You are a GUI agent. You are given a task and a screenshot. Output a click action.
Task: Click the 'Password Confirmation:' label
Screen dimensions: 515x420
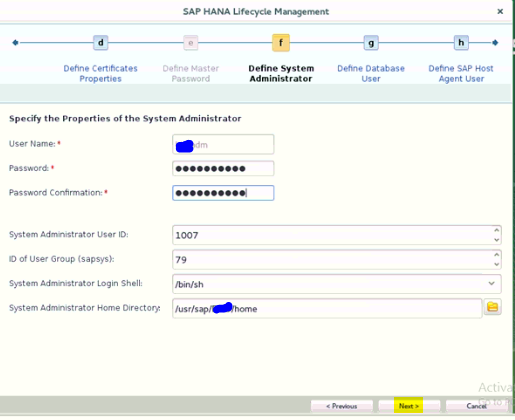click(56, 193)
